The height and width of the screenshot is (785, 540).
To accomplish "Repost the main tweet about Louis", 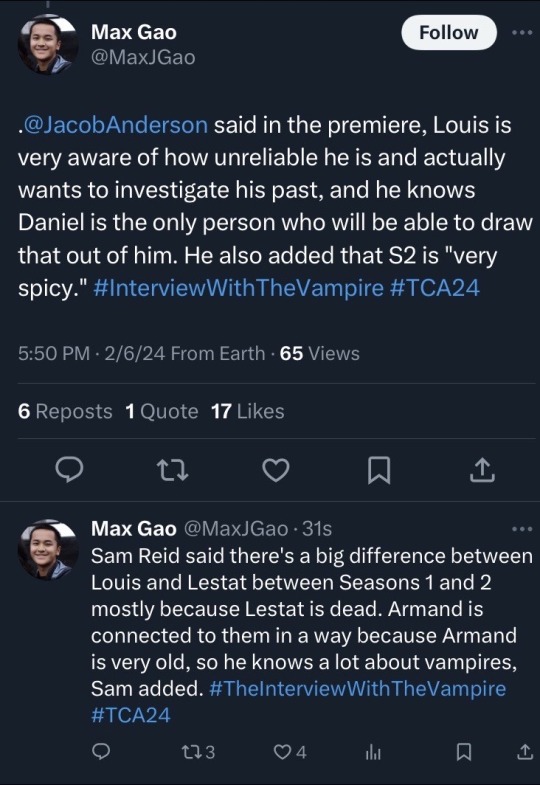I will (x=173, y=471).
